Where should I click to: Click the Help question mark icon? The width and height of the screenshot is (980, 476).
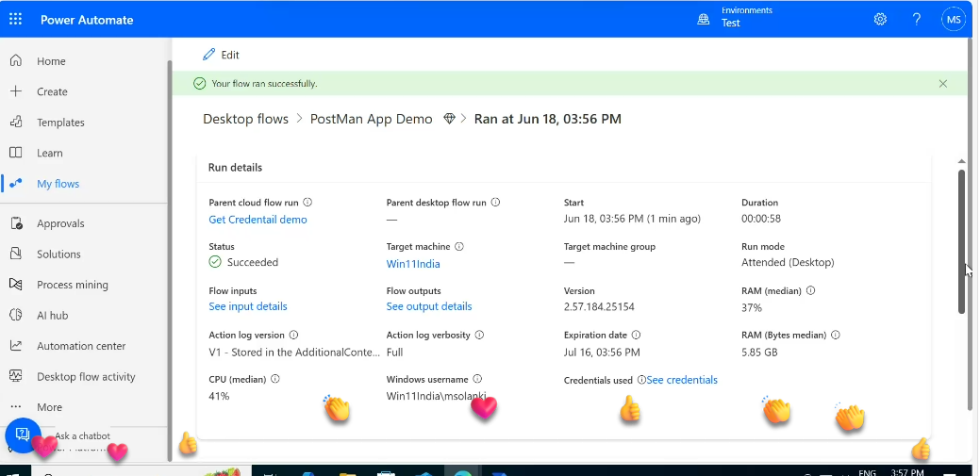pyautogui.click(x=916, y=20)
